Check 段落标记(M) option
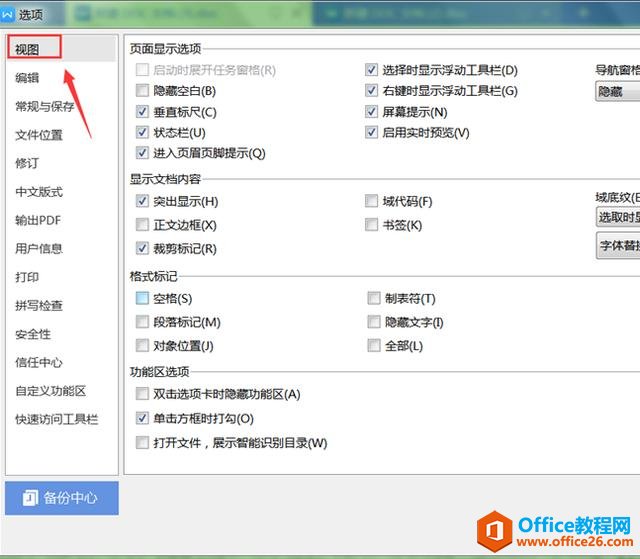640x559 pixels. (x=142, y=322)
